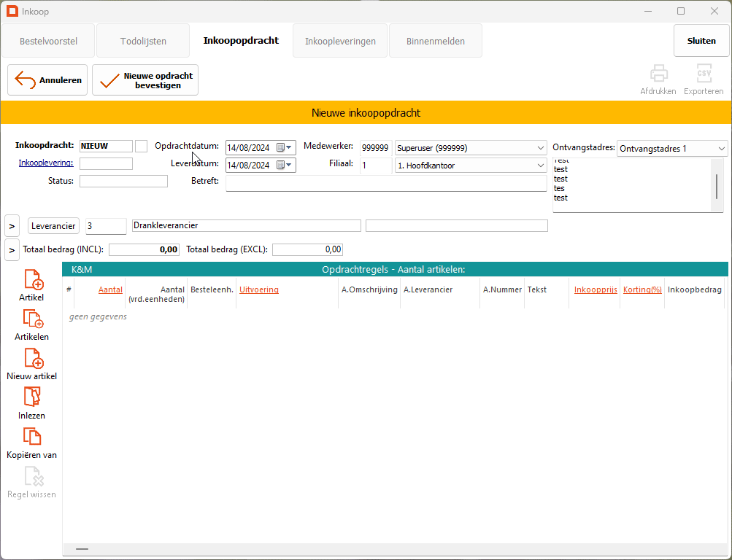The height and width of the screenshot is (560, 732).
Task: Click the Inkoopbedrag column header
Action: 695,289
